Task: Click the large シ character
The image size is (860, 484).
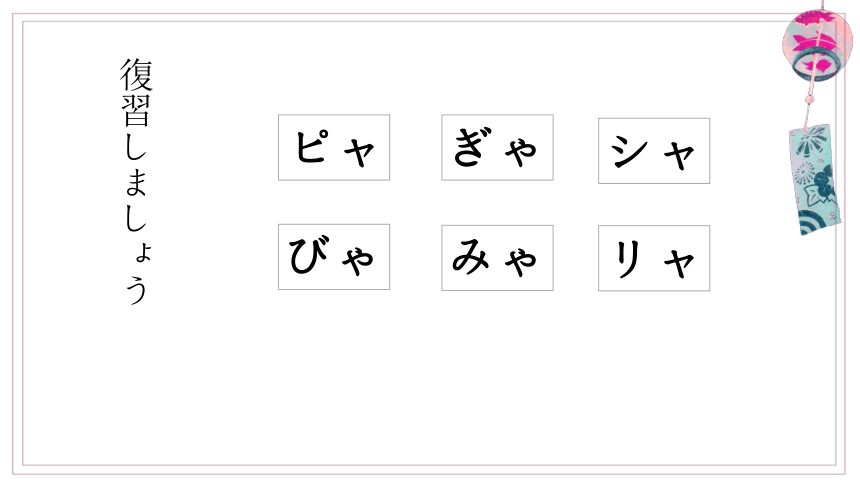Action: click(629, 151)
